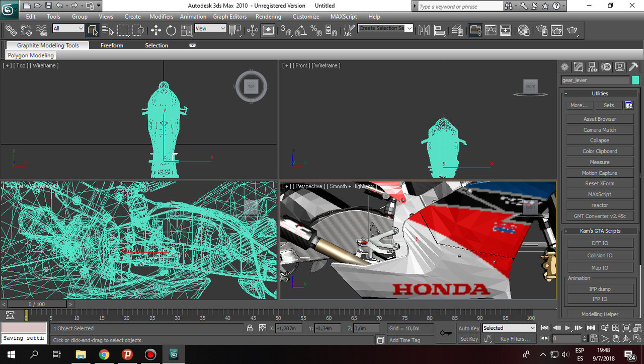Screen dimensions: 644x364
Task: Click the GMT Converter v2.45c button
Action: pyautogui.click(x=600, y=216)
